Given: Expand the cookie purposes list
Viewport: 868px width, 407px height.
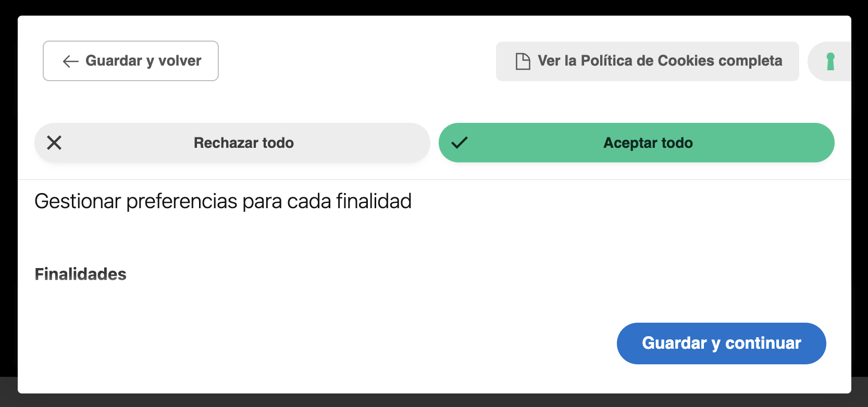Looking at the screenshot, I should click(80, 274).
